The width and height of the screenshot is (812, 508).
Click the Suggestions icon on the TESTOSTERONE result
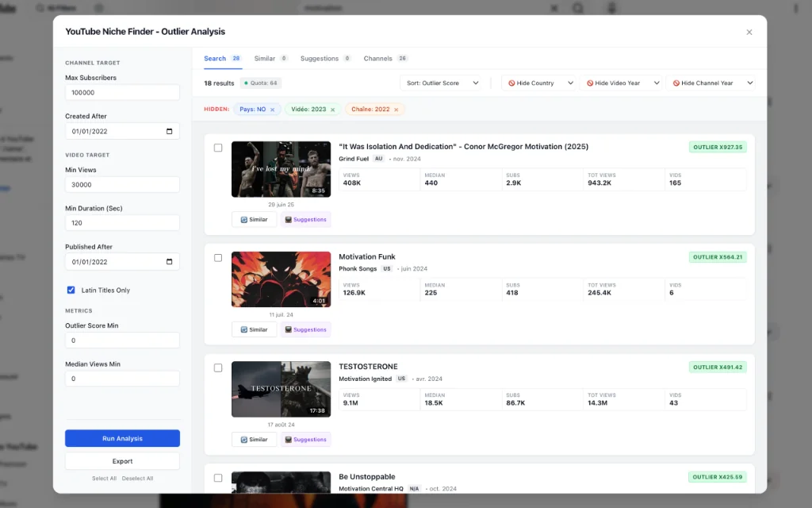tap(288, 439)
